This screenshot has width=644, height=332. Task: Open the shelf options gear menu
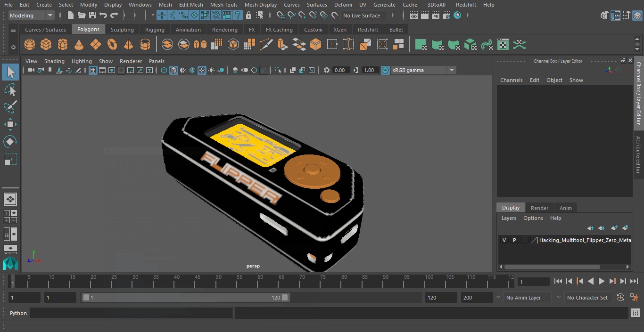pos(13,47)
